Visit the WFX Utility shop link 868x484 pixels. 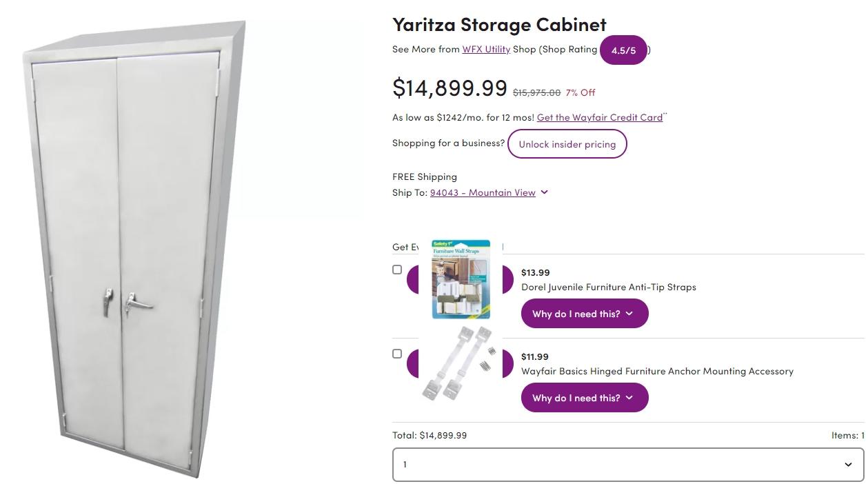(x=486, y=49)
